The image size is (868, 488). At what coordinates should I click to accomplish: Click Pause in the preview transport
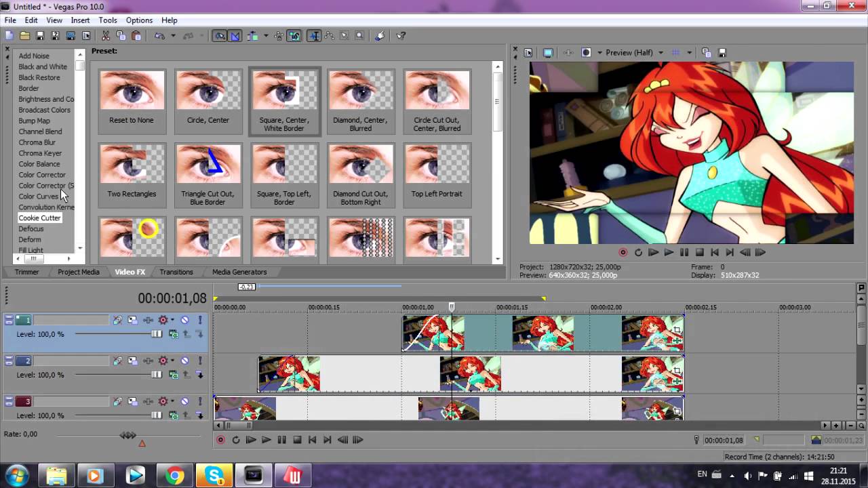click(x=684, y=252)
